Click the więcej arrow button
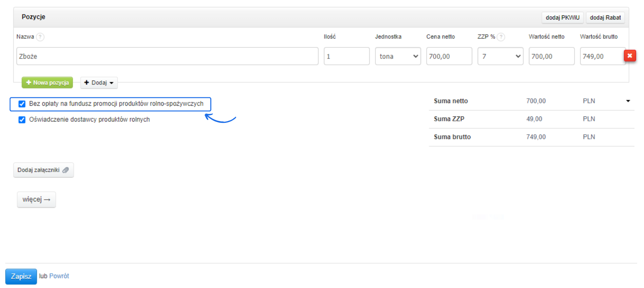The height and width of the screenshot is (288, 644). (36, 200)
